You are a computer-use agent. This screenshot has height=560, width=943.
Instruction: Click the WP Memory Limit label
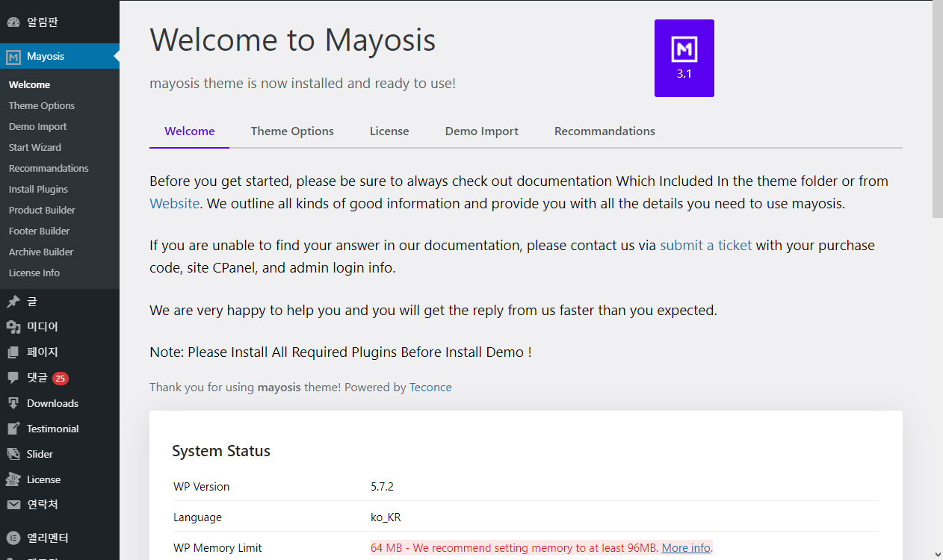point(217,548)
